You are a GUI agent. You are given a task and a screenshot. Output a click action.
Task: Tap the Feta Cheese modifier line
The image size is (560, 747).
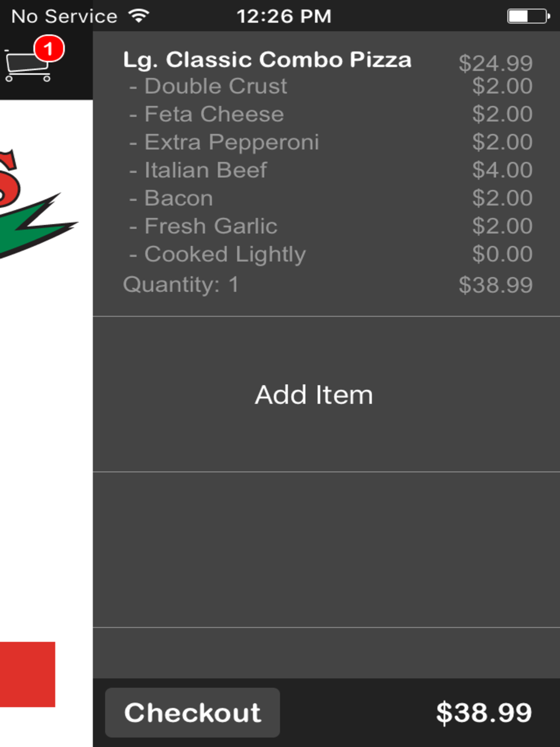coord(330,114)
